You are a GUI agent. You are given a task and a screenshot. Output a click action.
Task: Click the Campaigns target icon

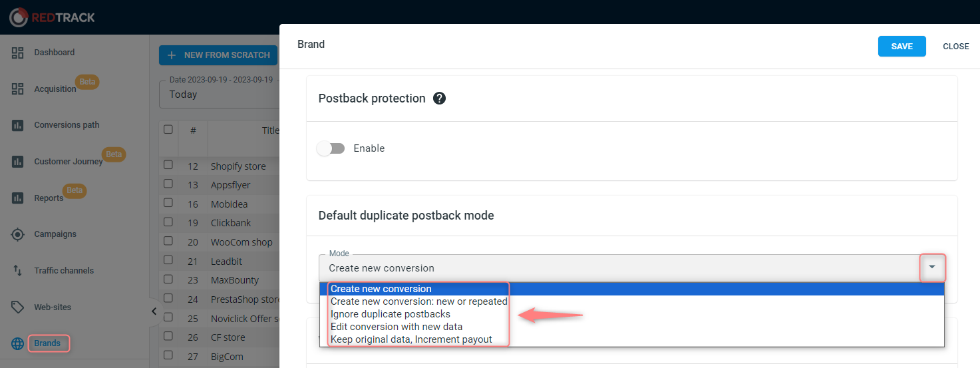(x=18, y=234)
